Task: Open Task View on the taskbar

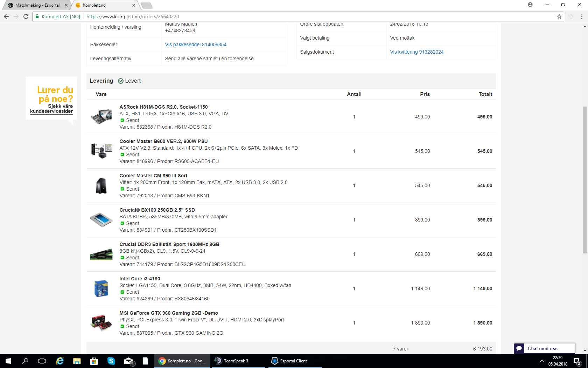Action: 42,361
